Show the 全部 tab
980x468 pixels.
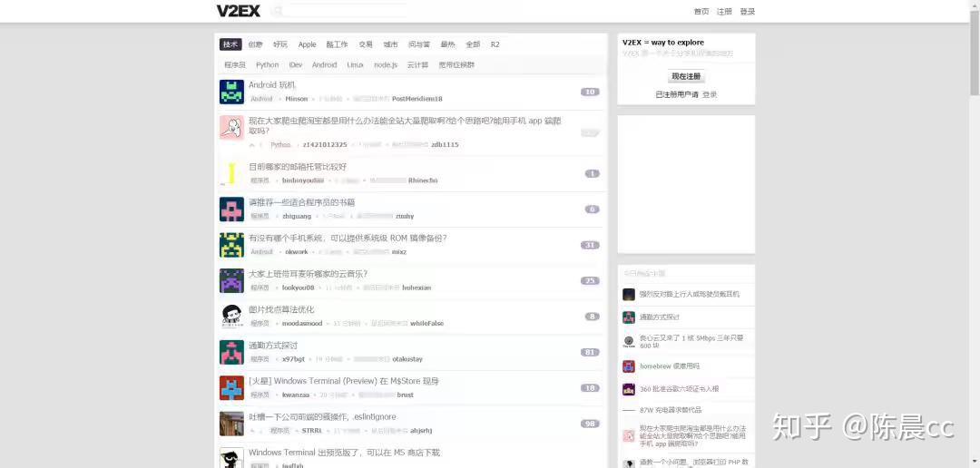coord(473,44)
